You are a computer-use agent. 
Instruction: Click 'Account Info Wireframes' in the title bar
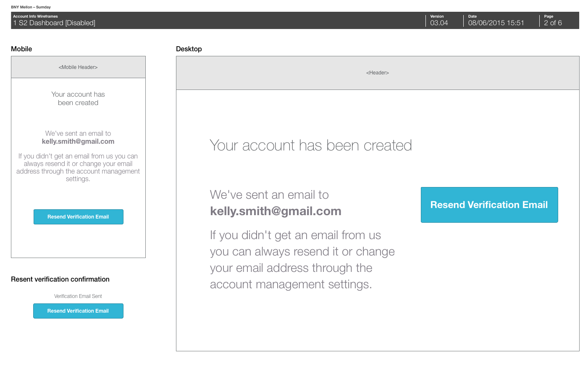35,16
